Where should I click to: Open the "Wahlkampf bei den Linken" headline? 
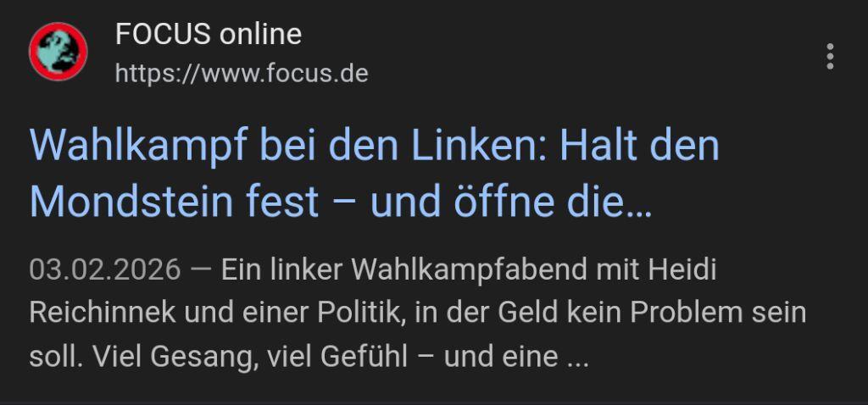coord(374,145)
